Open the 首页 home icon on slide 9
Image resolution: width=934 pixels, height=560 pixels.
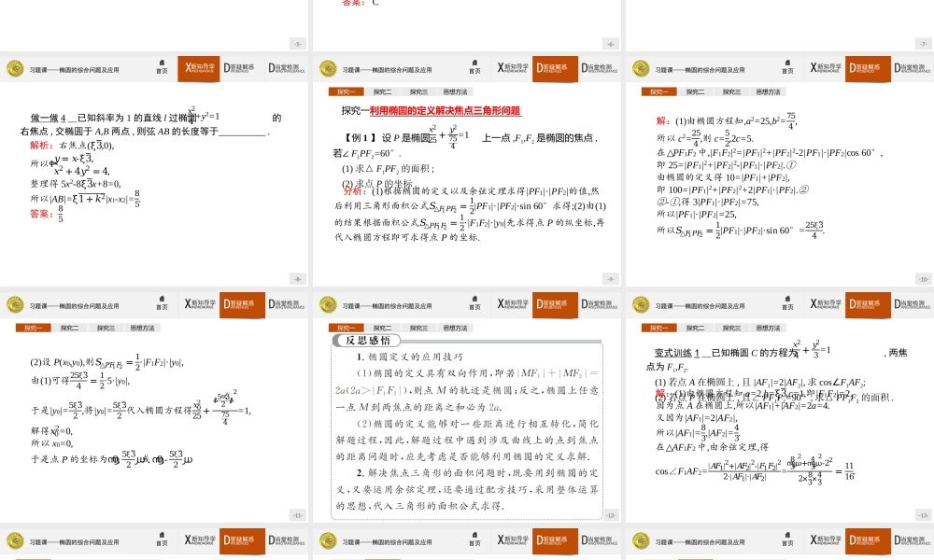(474, 67)
